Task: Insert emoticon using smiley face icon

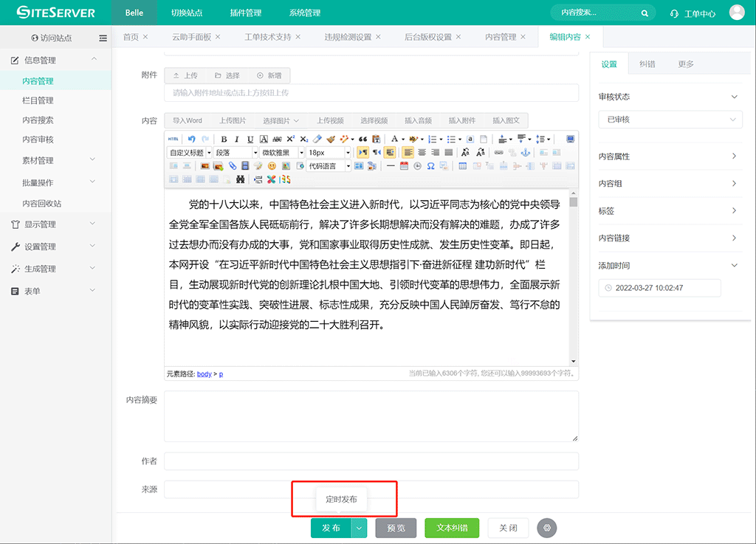Action: click(x=272, y=166)
